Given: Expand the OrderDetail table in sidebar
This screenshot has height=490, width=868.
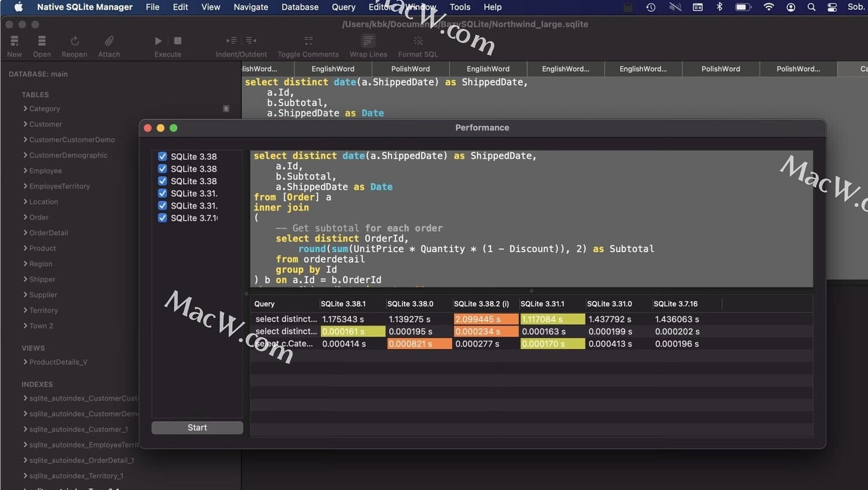Looking at the screenshot, I should point(25,233).
